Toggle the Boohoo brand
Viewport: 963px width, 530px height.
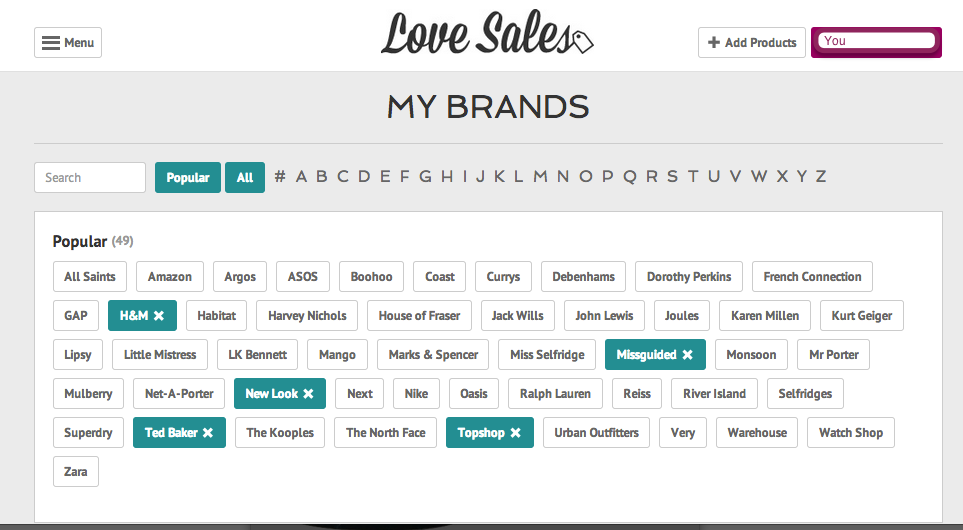point(371,276)
